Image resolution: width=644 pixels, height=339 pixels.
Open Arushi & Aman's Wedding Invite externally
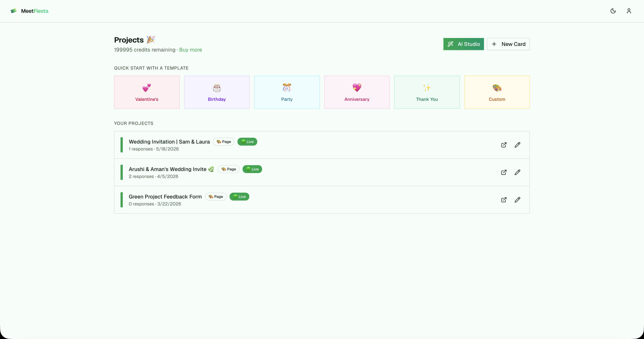point(504,172)
